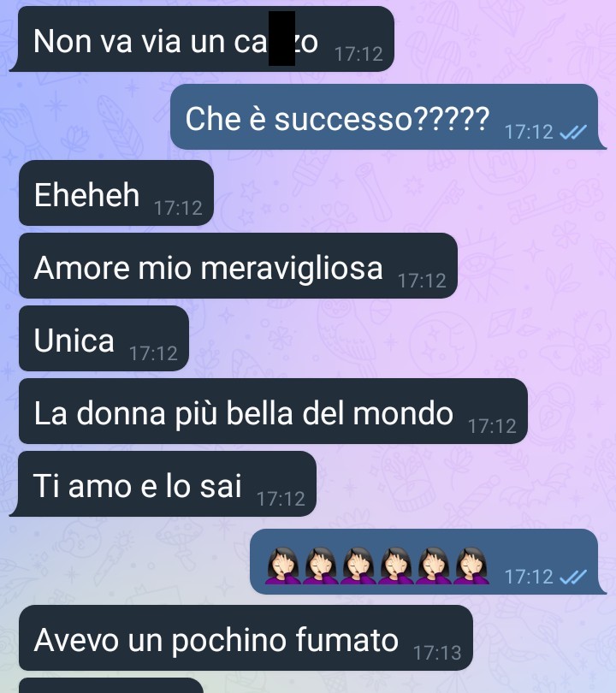The height and width of the screenshot is (693, 616).
Task: Click the 17:13 timestamp on 'Avevo un pochino fumato'
Action: pyautogui.click(x=437, y=653)
